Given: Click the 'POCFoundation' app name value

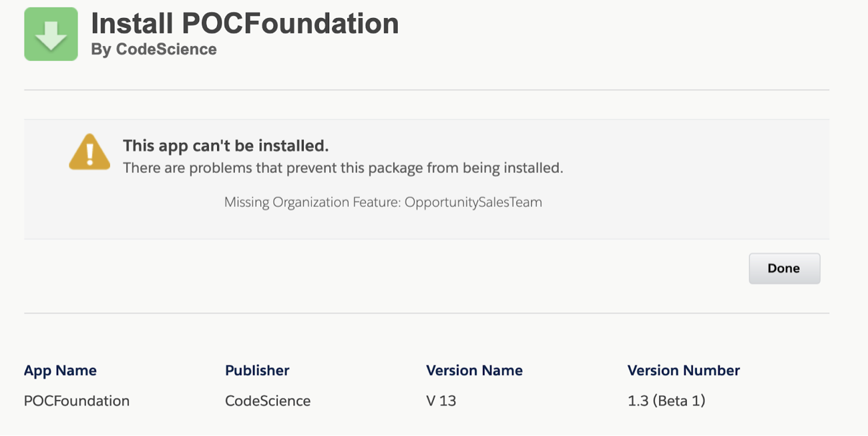Looking at the screenshot, I should [x=77, y=401].
